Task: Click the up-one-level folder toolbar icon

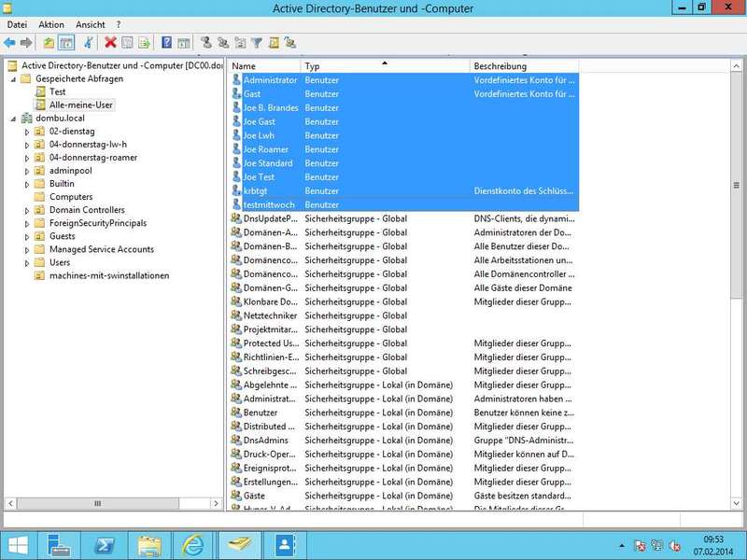Action: tap(48, 42)
